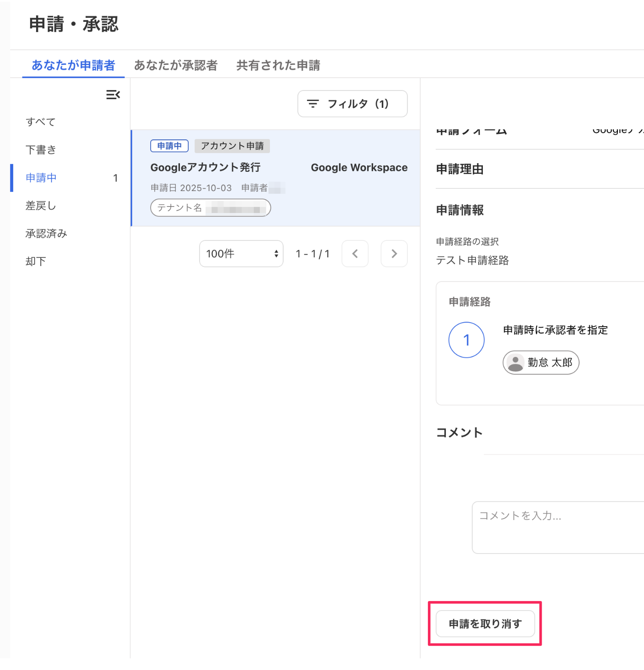Go to previous page arrow
The width and height of the screenshot is (644, 670).
point(355,254)
